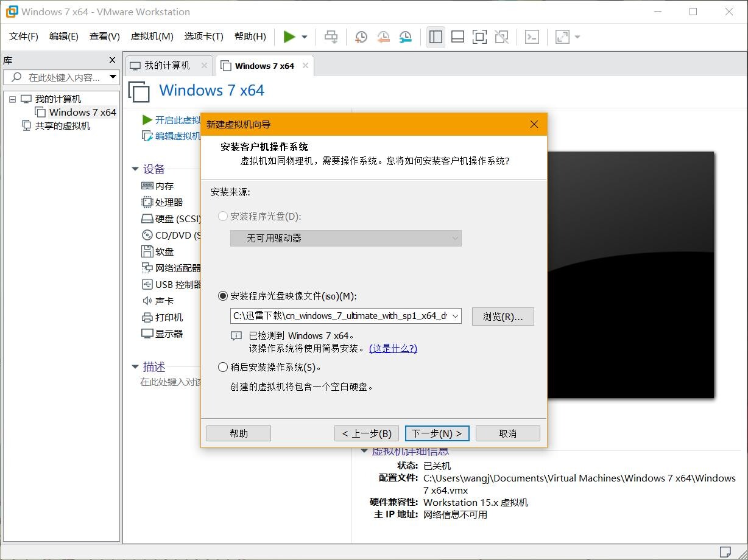Click the 处理器 processor device icon
The image size is (748, 560).
pyautogui.click(x=147, y=202)
